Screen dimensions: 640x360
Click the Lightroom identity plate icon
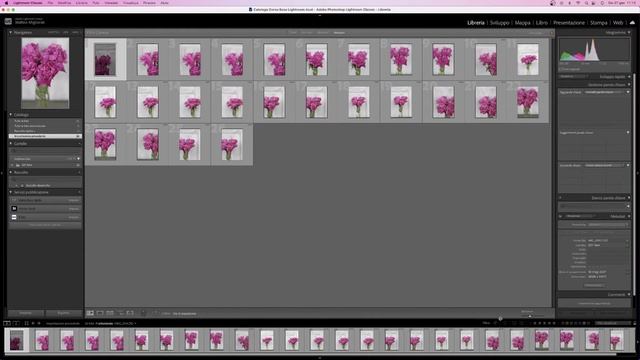click(8, 21)
